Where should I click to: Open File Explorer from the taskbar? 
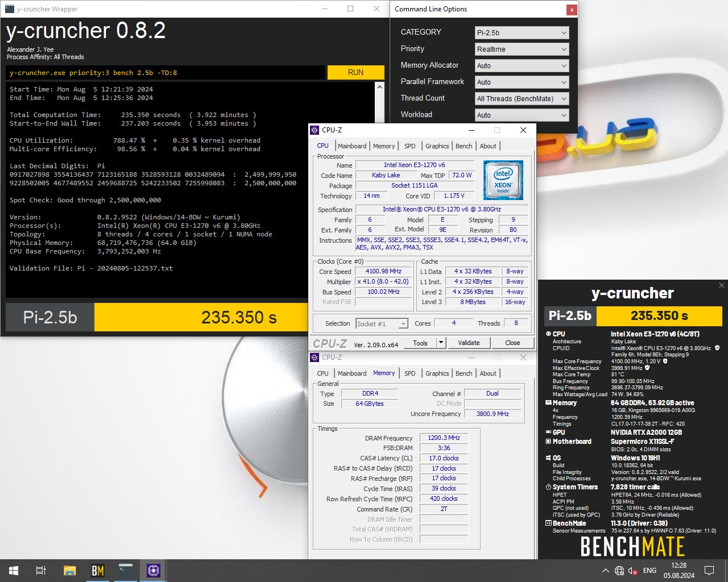pyautogui.click(x=69, y=571)
